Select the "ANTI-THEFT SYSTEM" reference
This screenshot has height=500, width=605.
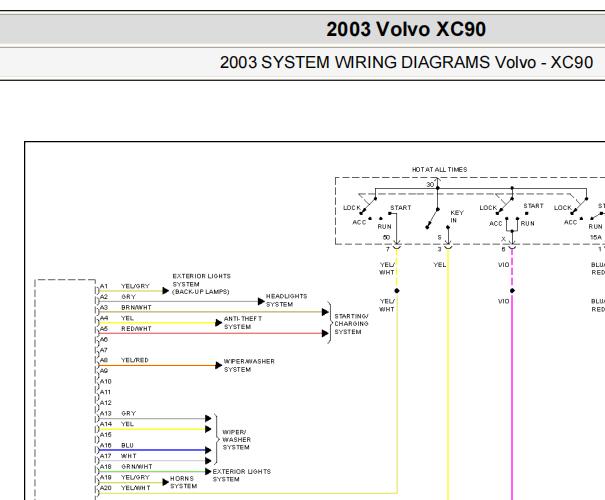[x=243, y=323]
